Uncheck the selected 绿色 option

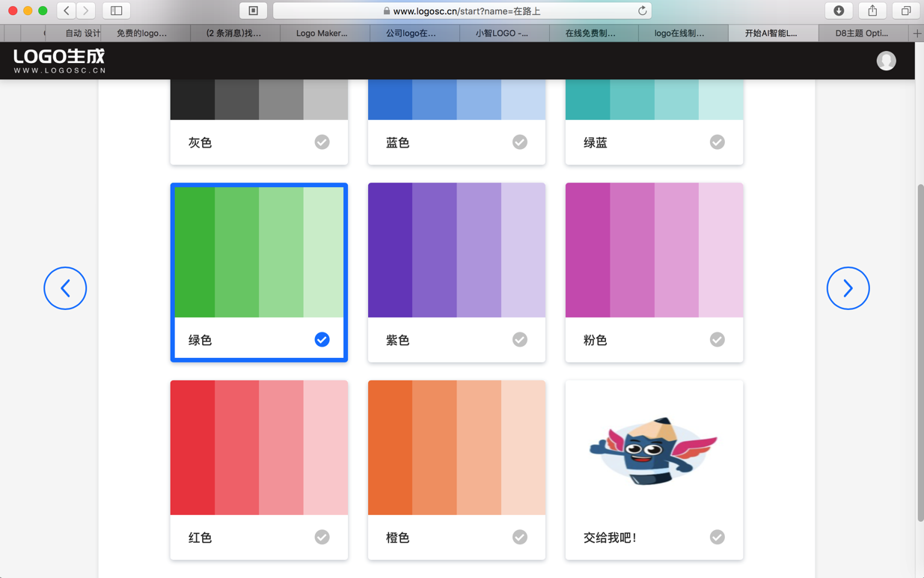(322, 340)
